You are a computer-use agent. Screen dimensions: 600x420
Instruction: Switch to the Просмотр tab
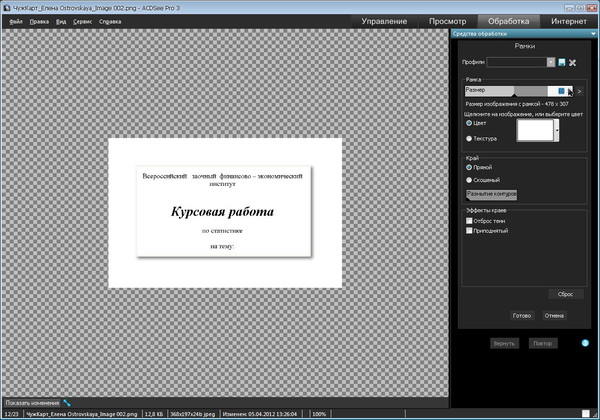click(447, 21)
